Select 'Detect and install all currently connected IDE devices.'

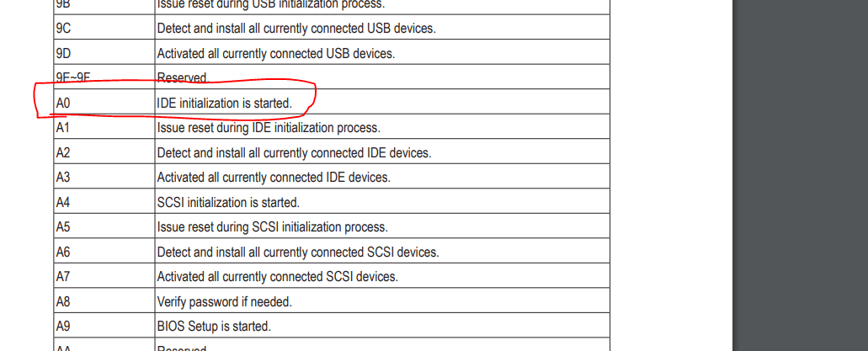click(x=295, y=153)
